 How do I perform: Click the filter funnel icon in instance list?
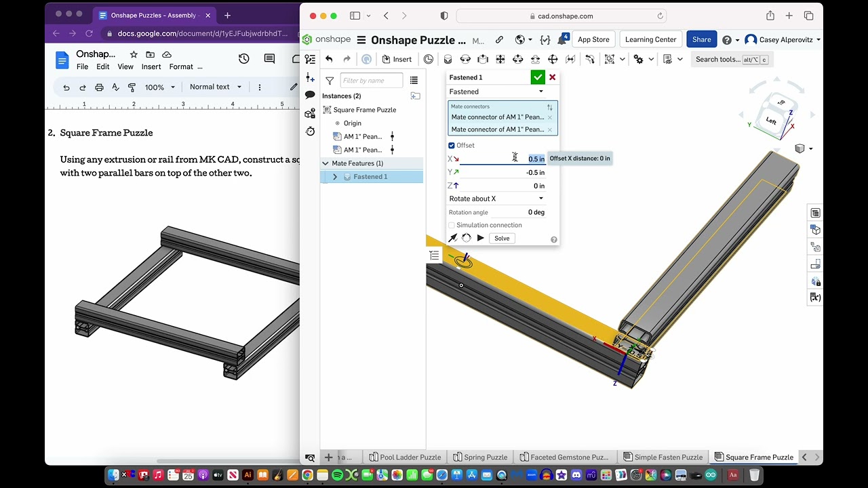click(x=330, y=81)
